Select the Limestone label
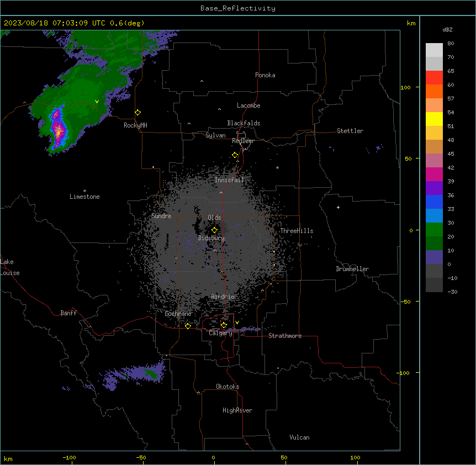The height and width of the screenshot is (465, 476). [x=84, y=197]
